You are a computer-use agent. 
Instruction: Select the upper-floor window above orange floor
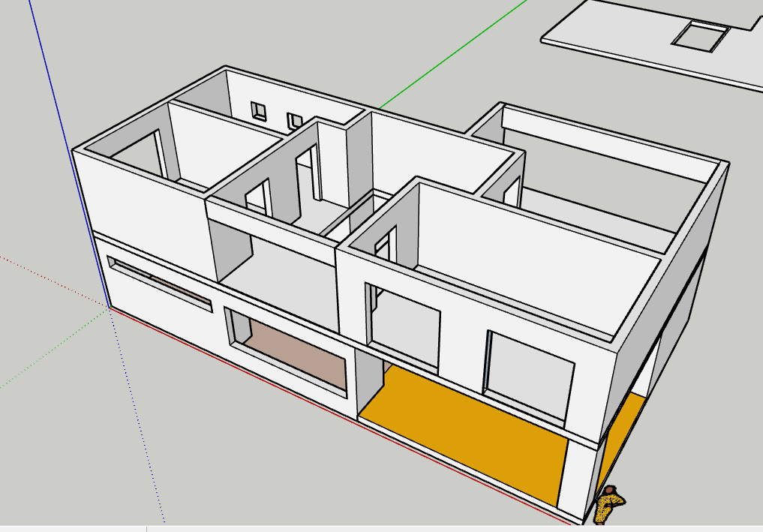click(404, 328)
